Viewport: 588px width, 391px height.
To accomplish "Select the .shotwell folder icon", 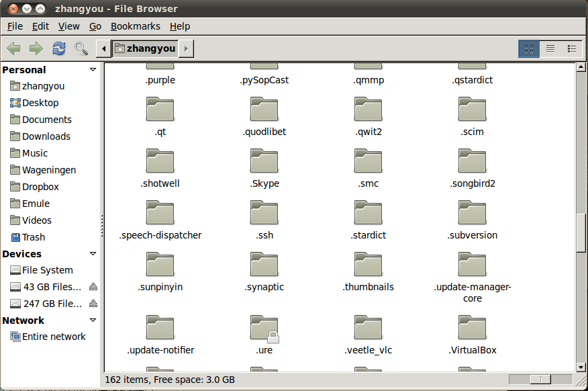I will pyautogui.click(x=160, y=161).
